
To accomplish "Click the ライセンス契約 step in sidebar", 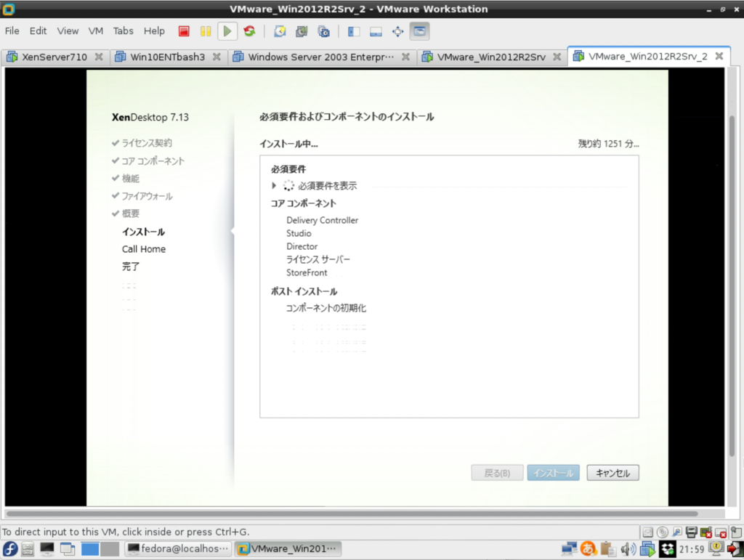I will pyautogui.click(x=147, y=143).
